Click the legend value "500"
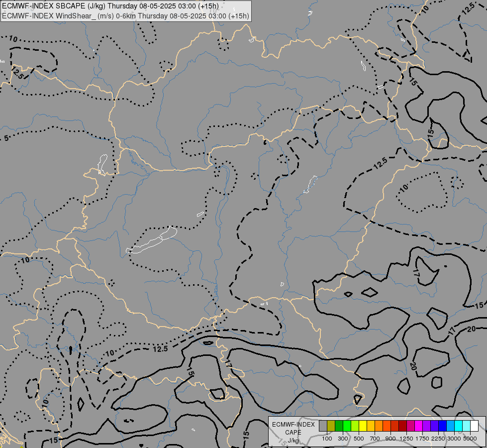The height and width of the screenshot is (448, 487). point(359,439)
